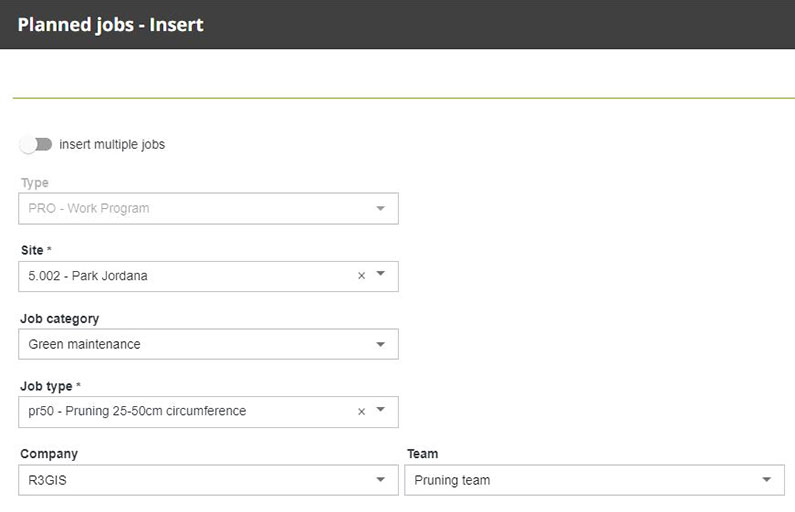This screenshot has height=512, width=795.
Task: Click the "Site" field label
Action: click(x=32, y=251)
